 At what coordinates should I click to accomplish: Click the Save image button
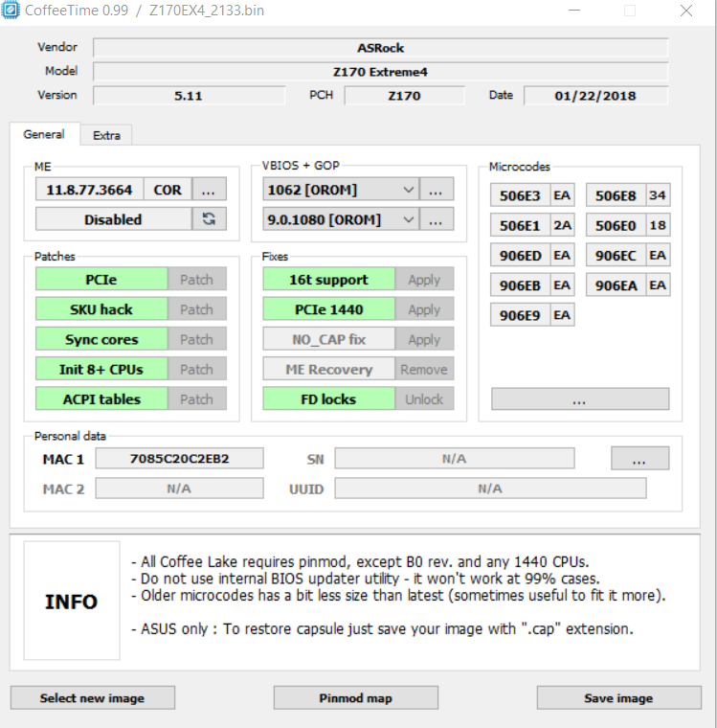619,697
